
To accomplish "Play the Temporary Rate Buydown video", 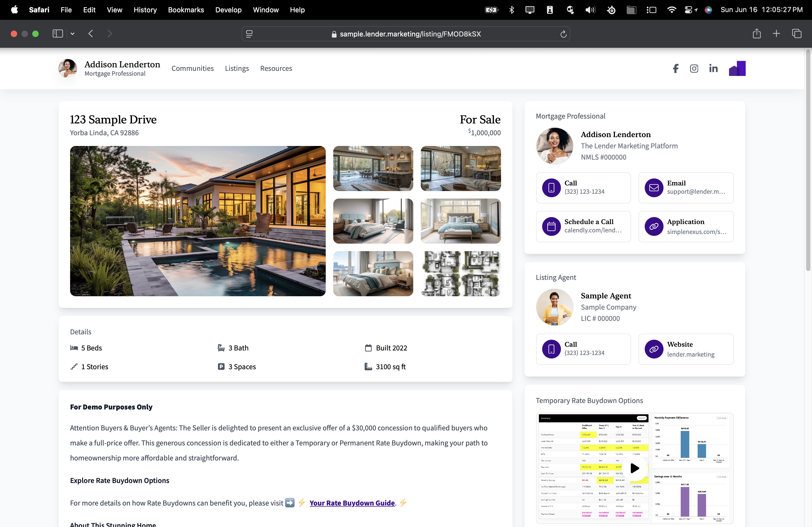I will click(x=634, y=468).
